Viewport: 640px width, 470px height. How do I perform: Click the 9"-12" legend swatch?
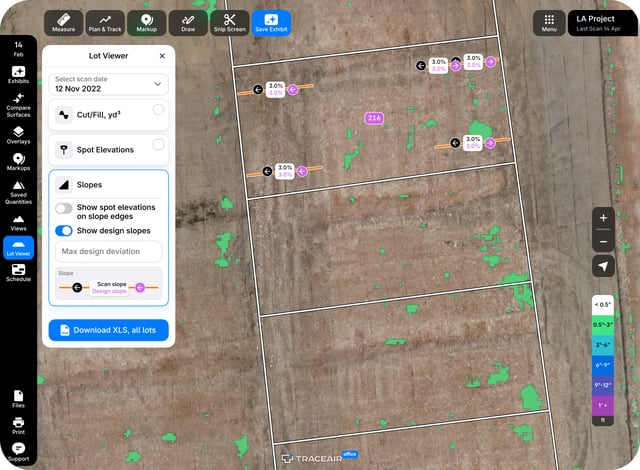coord(603,386)
